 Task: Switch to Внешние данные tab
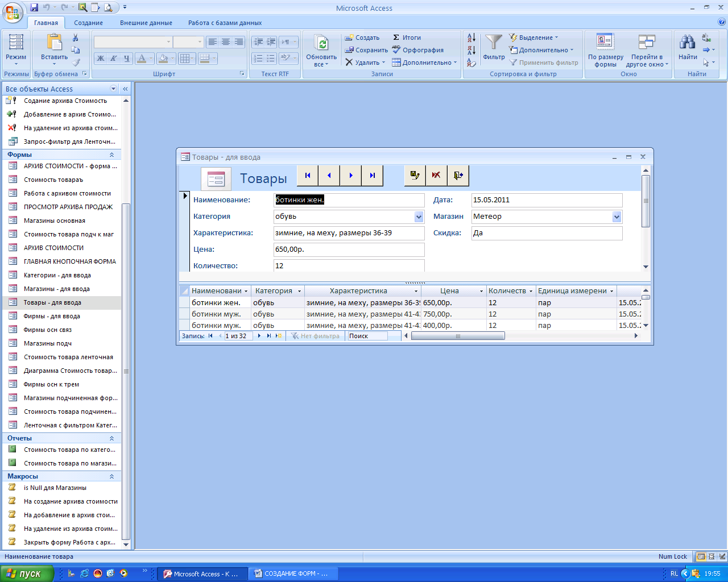(x=146, y=23)
